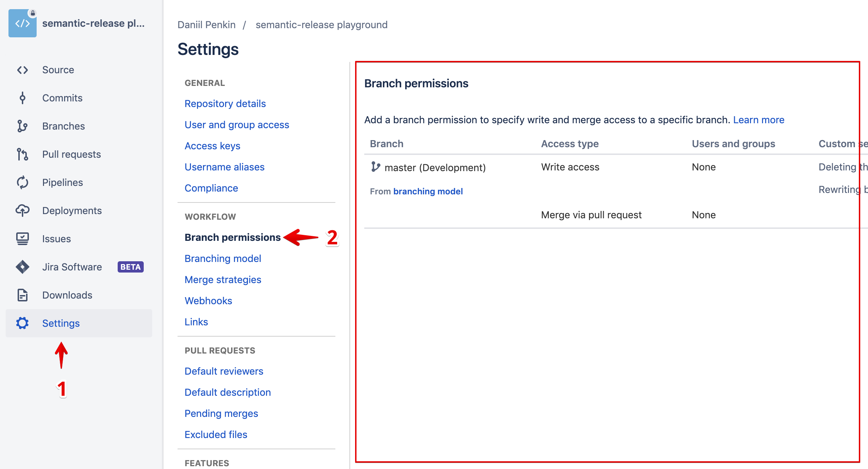Screen dimensions: 868x469
Task: Click the Pull requests icon
Action: click(x=23, y=154)
